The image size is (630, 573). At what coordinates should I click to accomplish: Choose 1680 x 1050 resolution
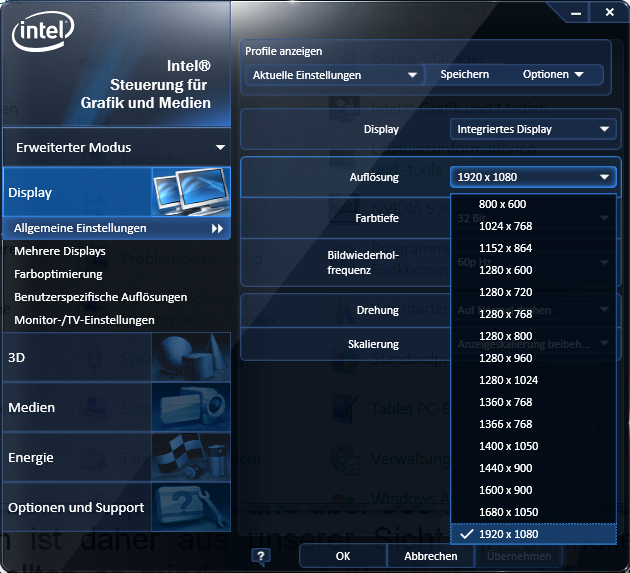(x=533, y=512)
